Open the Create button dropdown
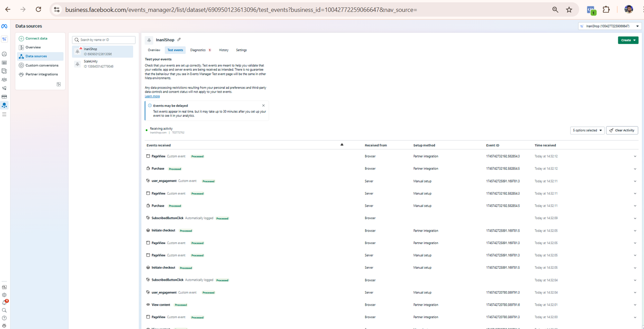Viewport: 644px width, 329px height. [x=628, y=40]
